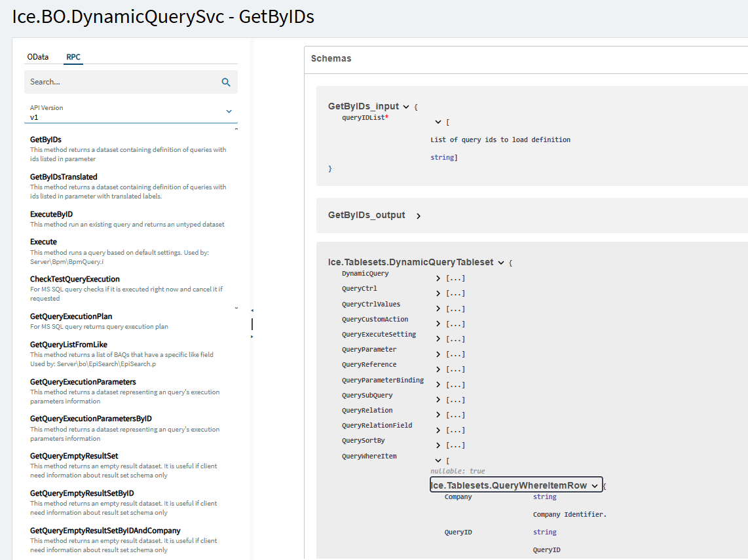Collapse the GetByIDs_input schema
The image size is (748, 560).
coord(406,107)
